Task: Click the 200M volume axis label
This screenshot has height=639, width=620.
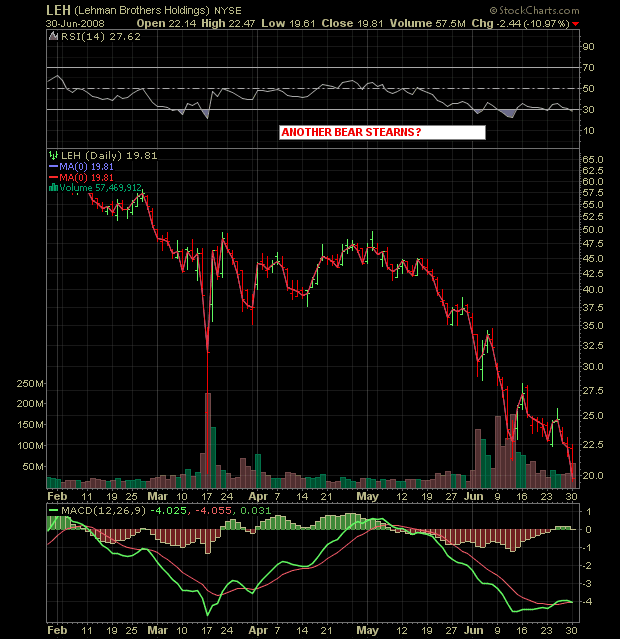Action: (x=30, y=403)
